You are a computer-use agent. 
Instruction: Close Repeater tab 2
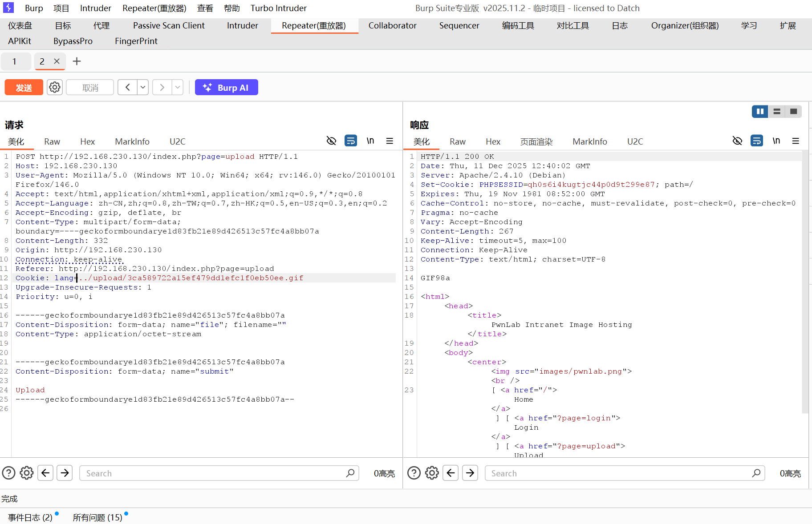(x=57, y=61)
